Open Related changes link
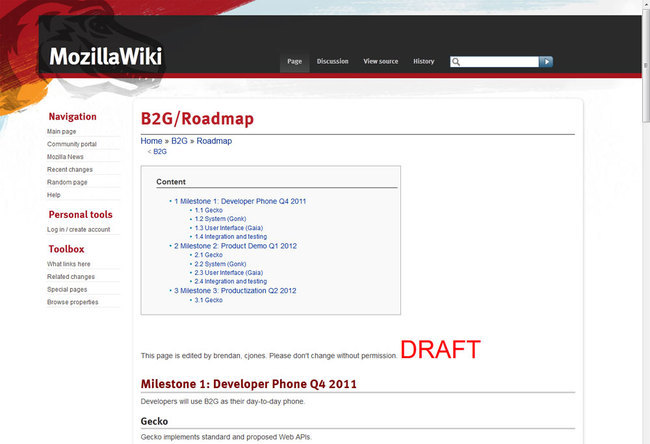 70,277
